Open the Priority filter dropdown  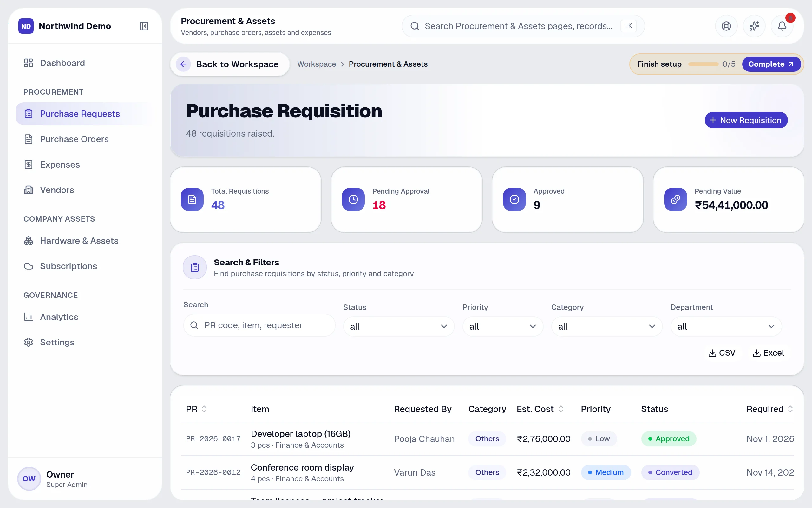coord(503,326)
